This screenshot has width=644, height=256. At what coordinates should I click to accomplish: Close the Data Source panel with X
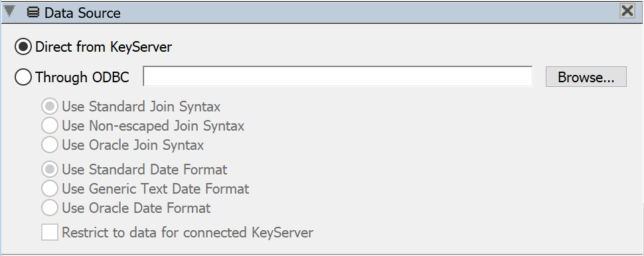(627, 11)
